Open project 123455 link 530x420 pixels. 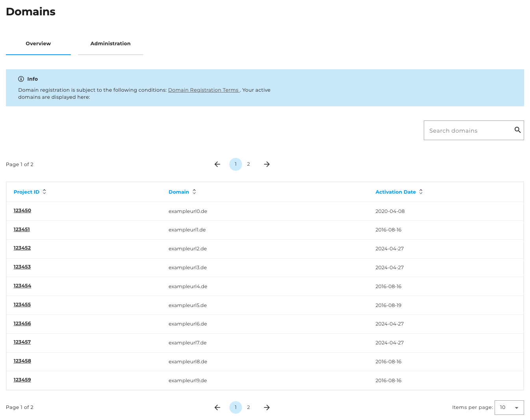tap(22, 305)
